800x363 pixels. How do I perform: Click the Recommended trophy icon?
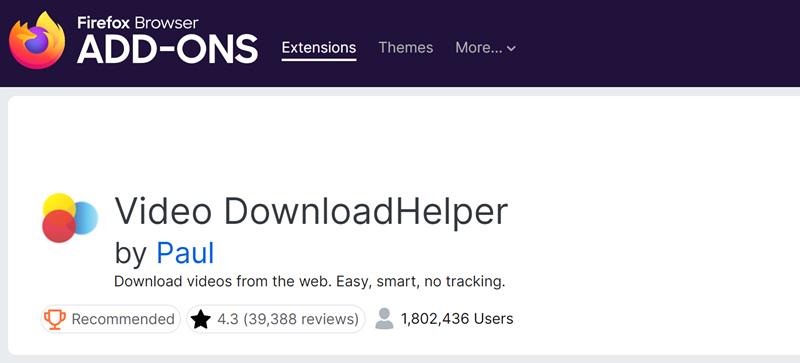point(55,319)
